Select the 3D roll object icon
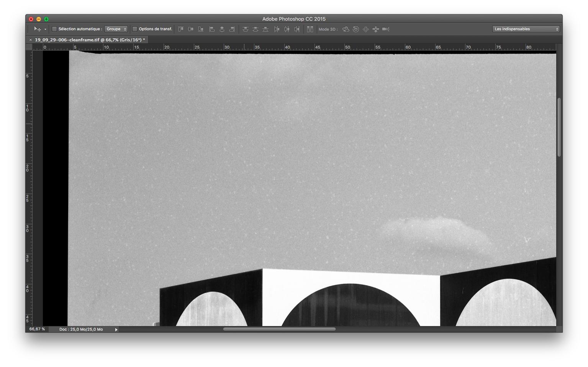The image size is (588, 367). click(356, 29)
